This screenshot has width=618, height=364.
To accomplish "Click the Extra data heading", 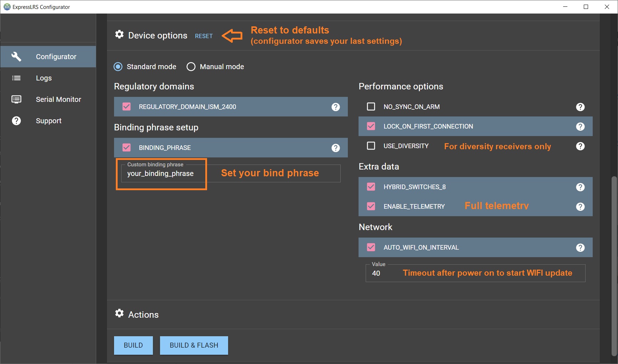I will pos(379,167).
